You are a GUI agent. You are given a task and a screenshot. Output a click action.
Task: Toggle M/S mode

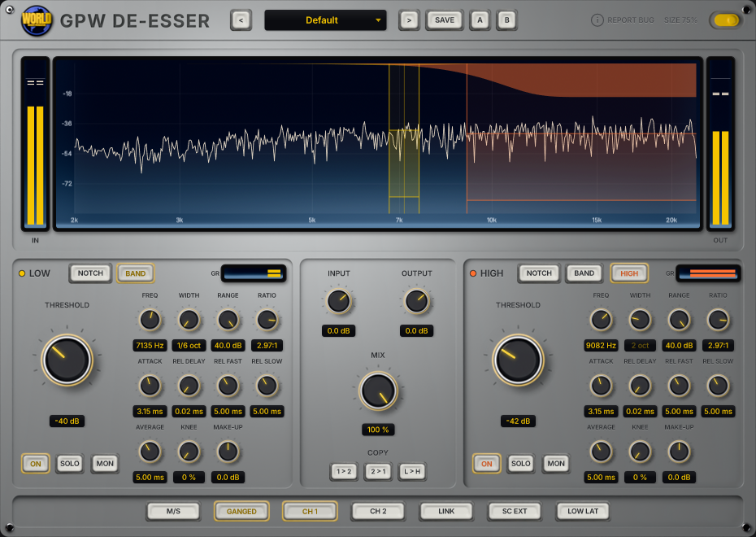click(x=174, y=512)
